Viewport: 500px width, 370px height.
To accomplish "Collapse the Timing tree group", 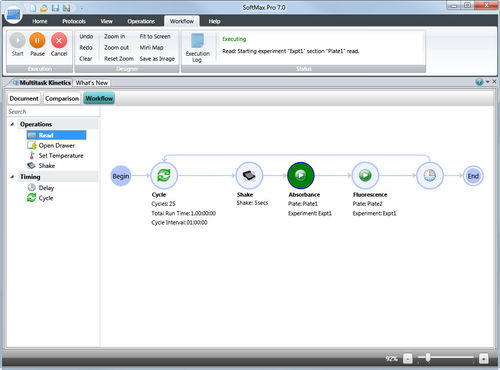I will coord(12,177).
